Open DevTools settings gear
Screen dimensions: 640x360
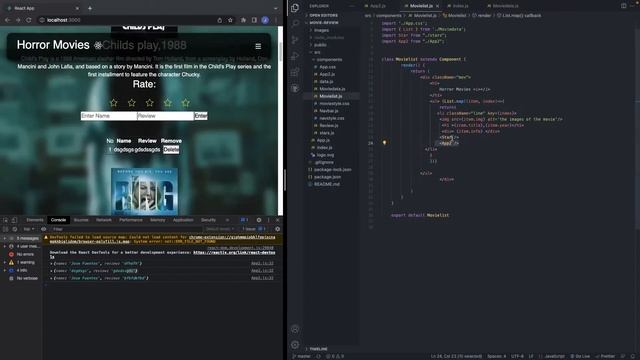(x=259, y=220)
